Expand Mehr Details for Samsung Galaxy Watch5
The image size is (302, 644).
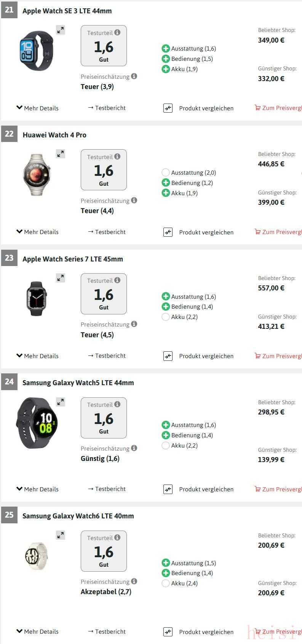tap(37, 489)
